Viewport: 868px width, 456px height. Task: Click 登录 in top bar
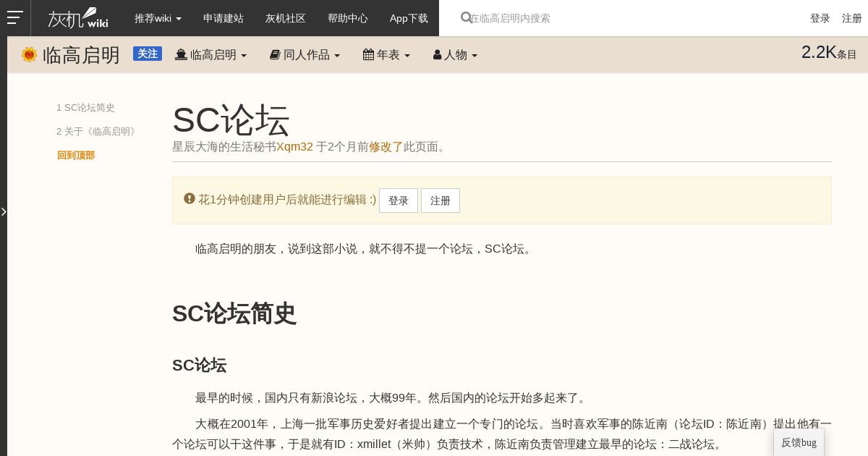coord(820,18)
